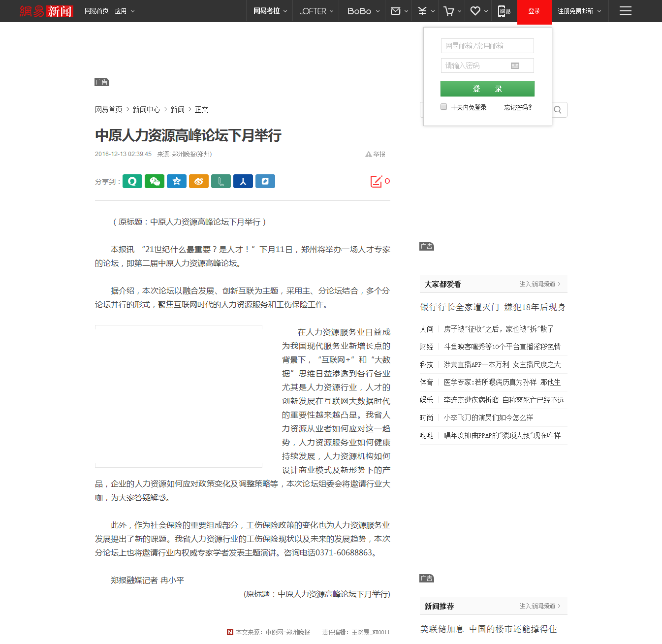This screenshot has width=662, height=644.
Task: Select 网易首页 in the top navigation
Action: (x=96, y=11)
